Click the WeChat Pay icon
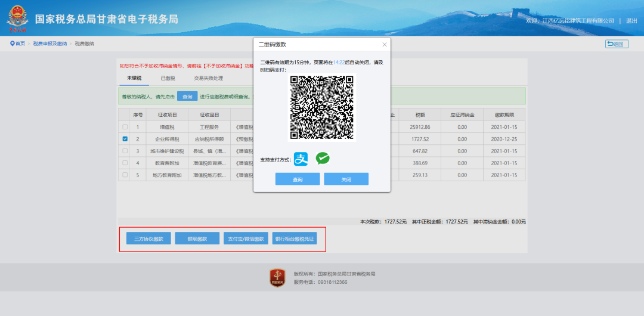The image size is (644, 316). click(x=323, y=159)
